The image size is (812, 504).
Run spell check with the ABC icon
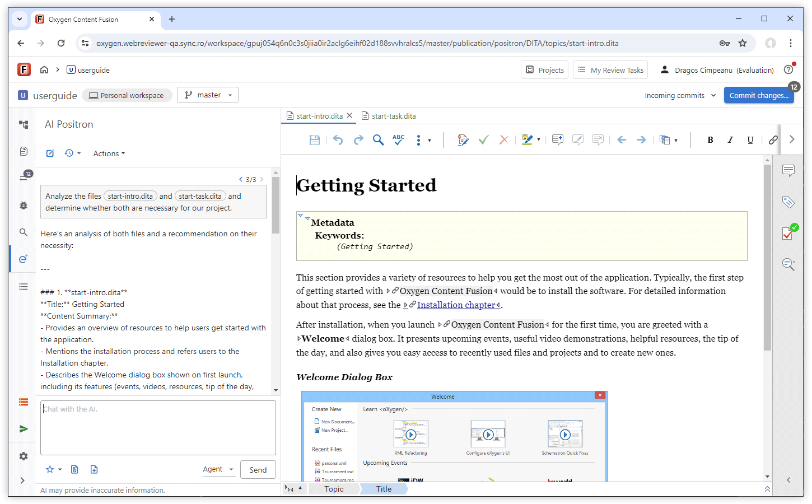[399, 140]
